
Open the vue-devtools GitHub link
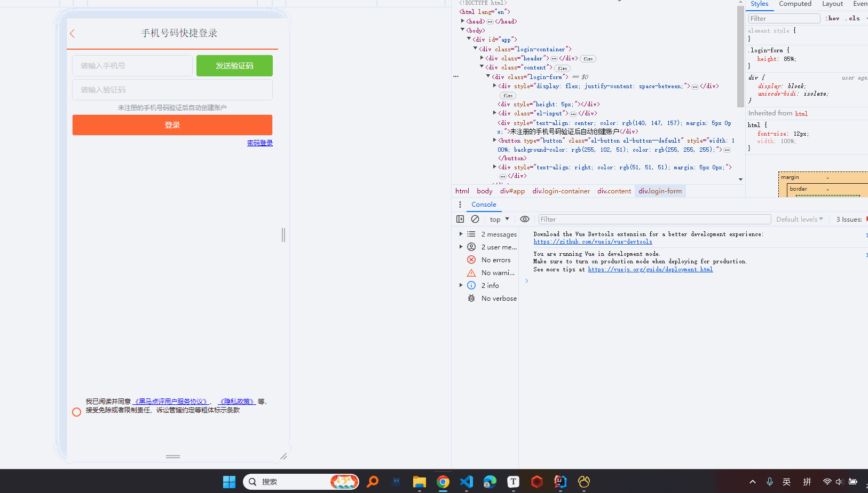(x=593, y=242)
